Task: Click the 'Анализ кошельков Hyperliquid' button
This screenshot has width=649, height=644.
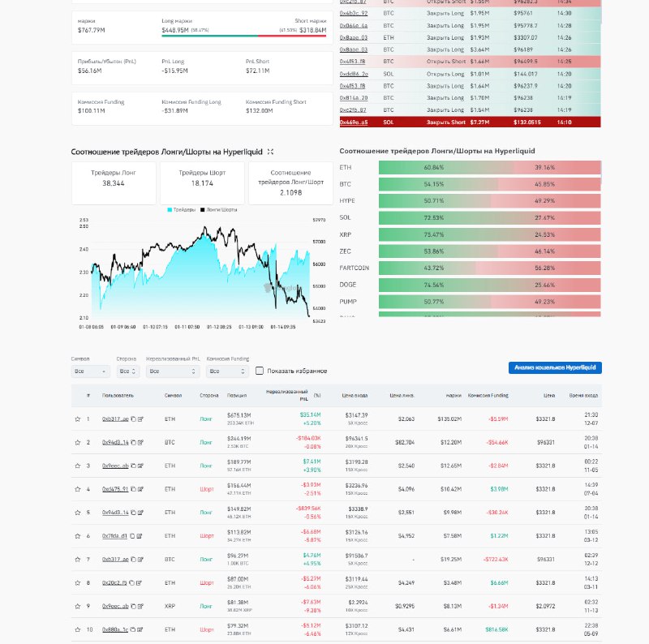Action: [x=554, y=367]
